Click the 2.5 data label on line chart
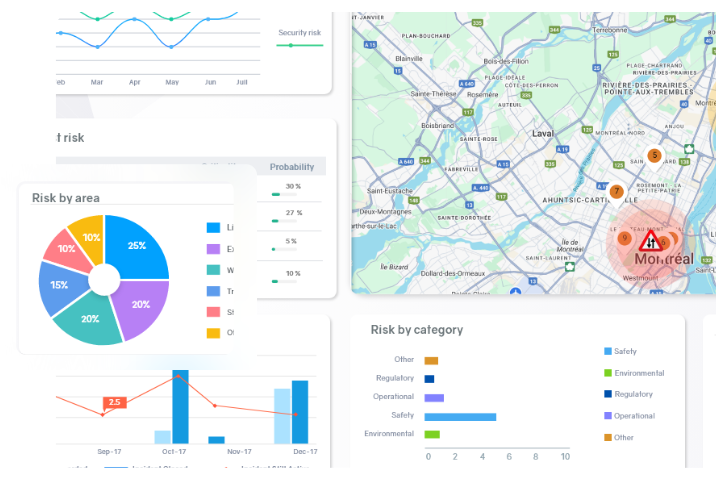Image resolution: width=716 pixels, height=479 pixels. click(x=114, y=402)
